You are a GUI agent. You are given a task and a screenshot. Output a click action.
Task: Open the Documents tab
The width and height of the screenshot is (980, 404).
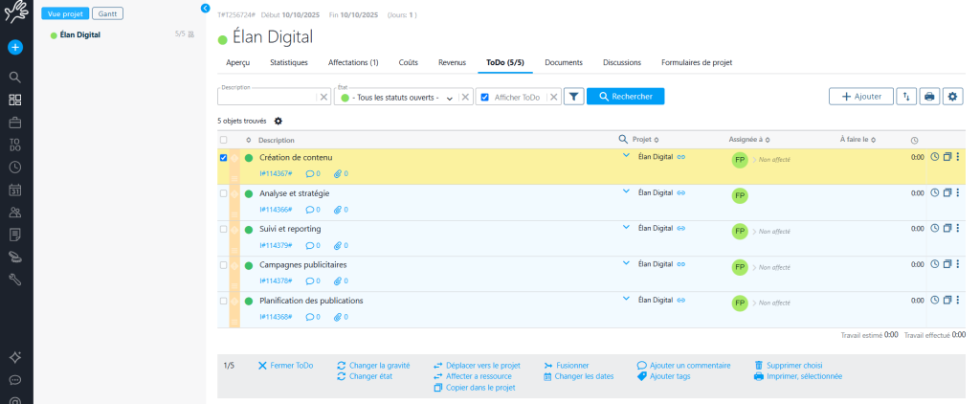coord(564,62)
